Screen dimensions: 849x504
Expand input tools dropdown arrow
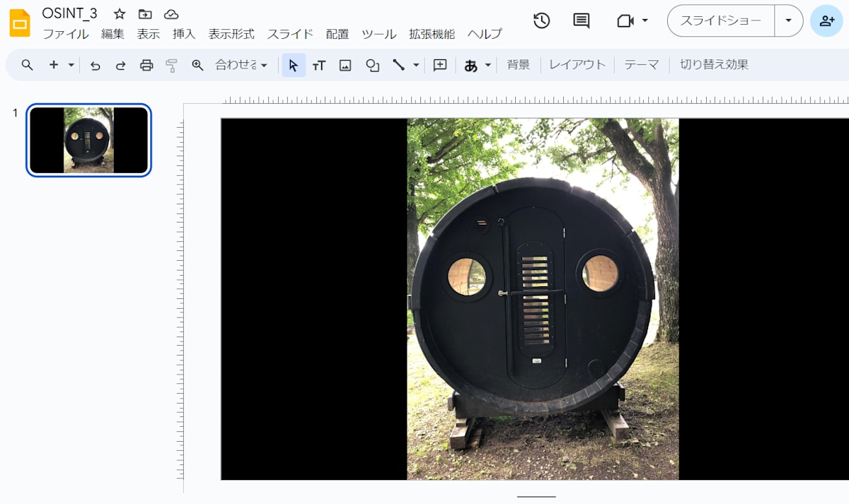[x=488, y=65]
